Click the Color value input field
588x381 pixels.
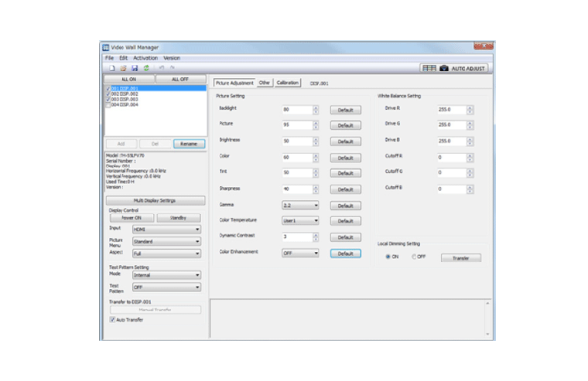[297, 157]
